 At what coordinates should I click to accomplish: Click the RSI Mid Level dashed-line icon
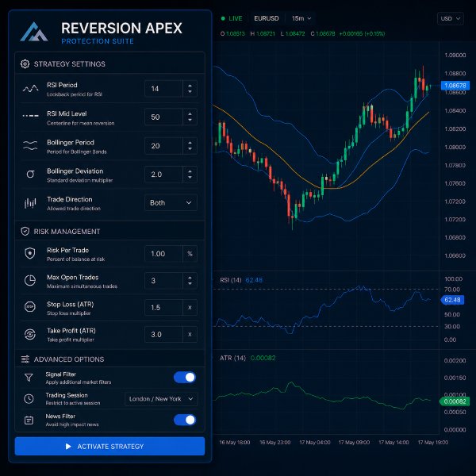tap(30, 116)
